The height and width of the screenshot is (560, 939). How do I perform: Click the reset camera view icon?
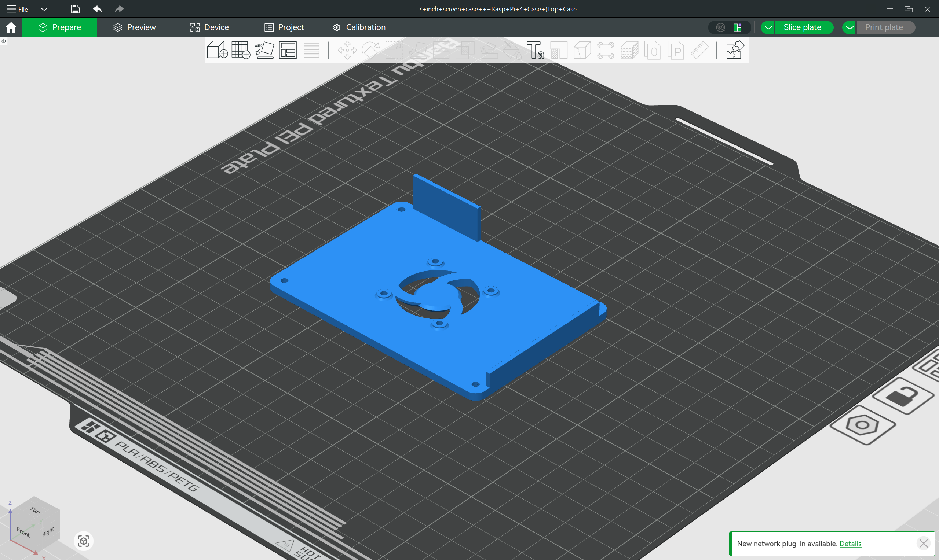83,541
